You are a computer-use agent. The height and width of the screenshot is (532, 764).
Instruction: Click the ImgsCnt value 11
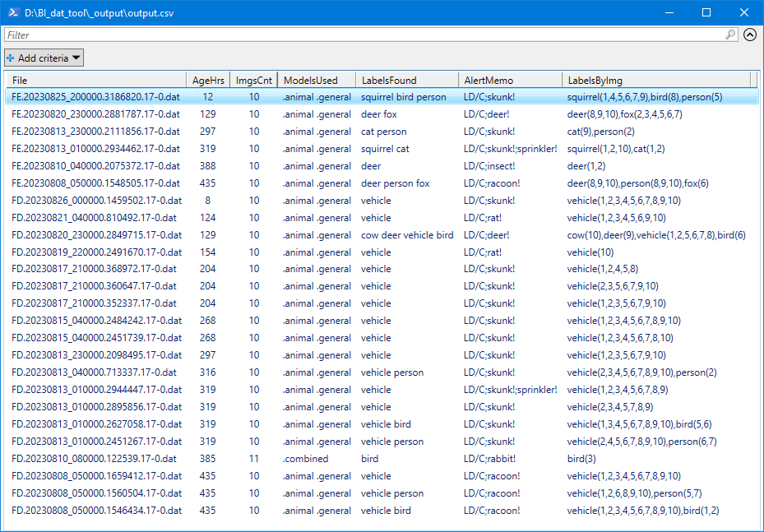pos(254,459)
